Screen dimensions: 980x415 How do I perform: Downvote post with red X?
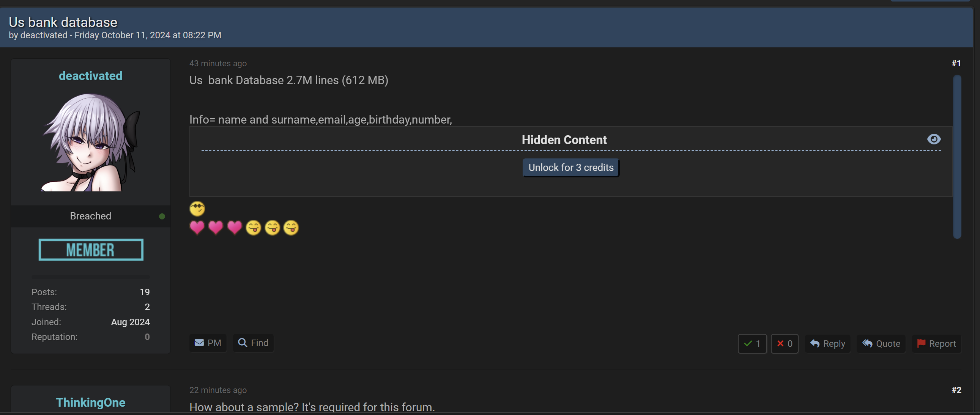(x=784, y=343)
